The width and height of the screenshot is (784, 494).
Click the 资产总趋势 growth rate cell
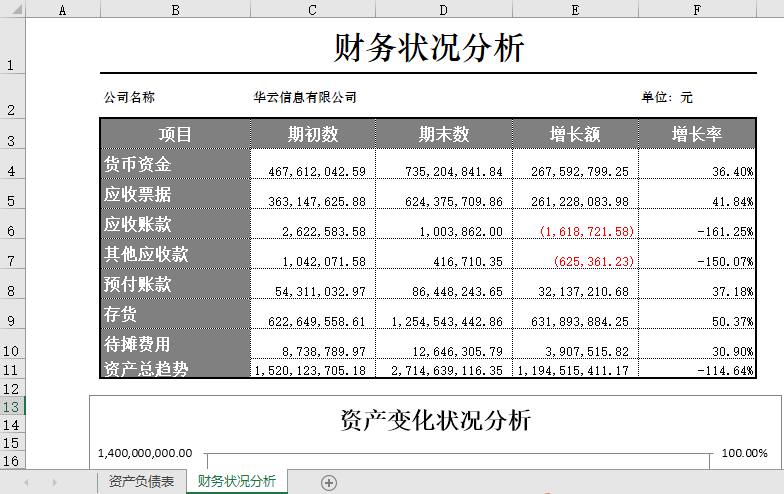(x=697, y=370)
